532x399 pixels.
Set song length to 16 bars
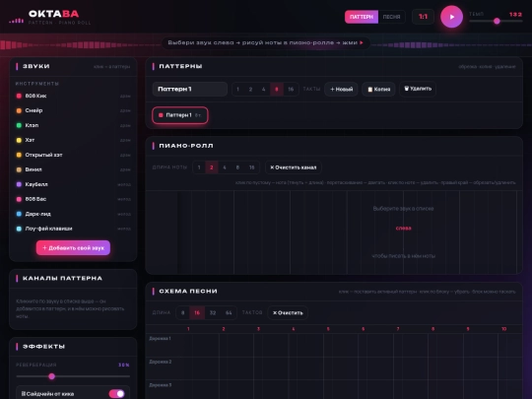point(197,313)
